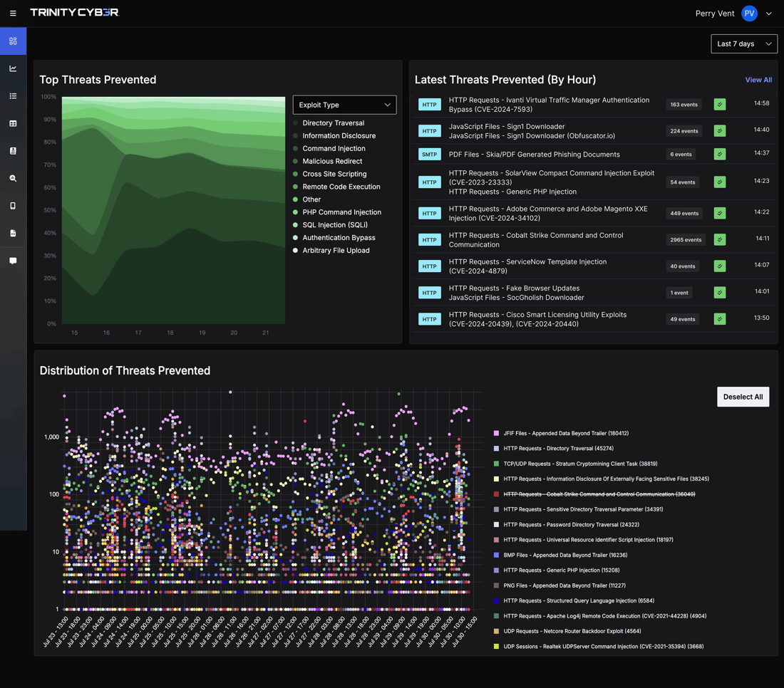Toggle BMP Files Appended Data series
Viewport: 784px width, 688px height.
pyautogui.click(x=560, y=555)
